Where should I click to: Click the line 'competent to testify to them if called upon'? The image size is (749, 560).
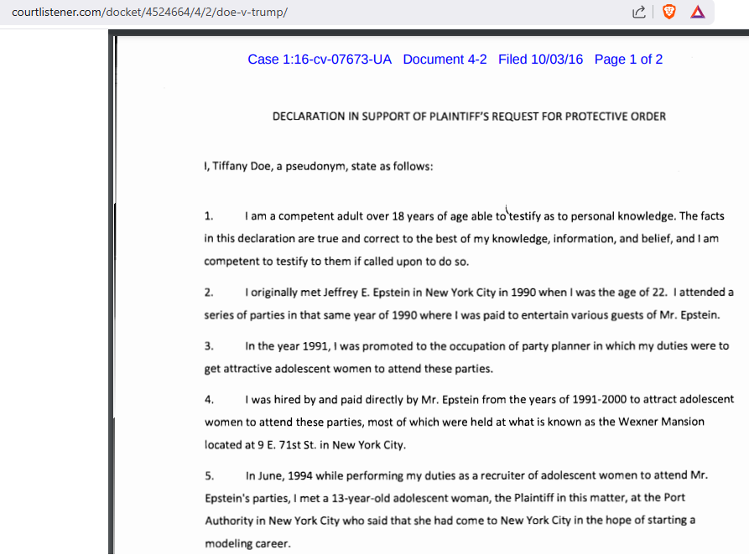pos(337,262)
